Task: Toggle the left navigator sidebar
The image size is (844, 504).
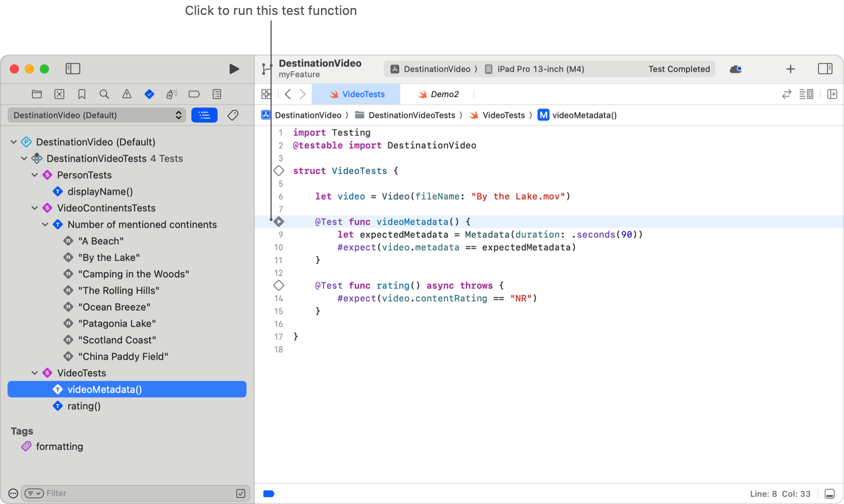Action: 73,69
